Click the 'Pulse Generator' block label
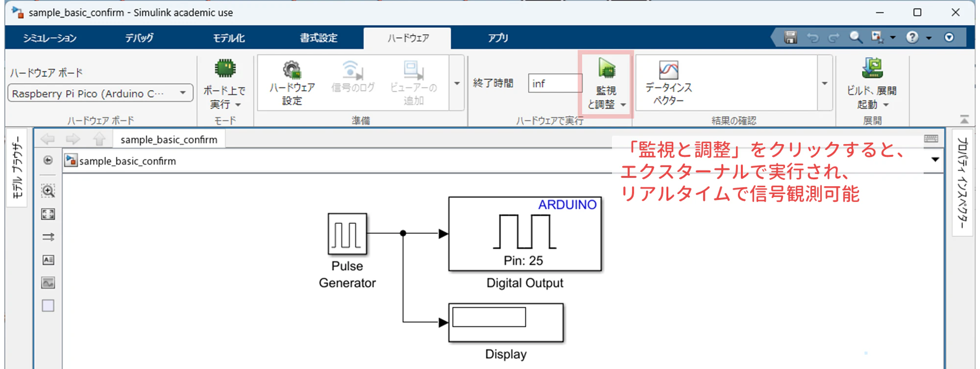980x369 pixels. click(x=347, y=274)
